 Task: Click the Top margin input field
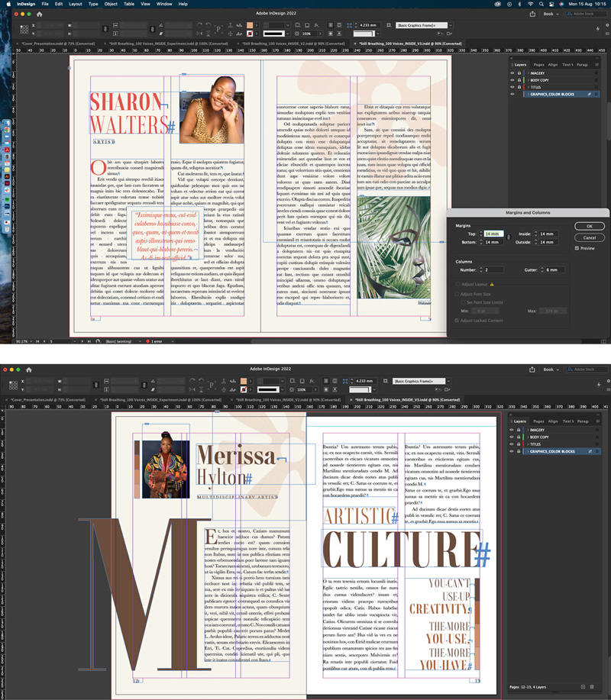pos(493,234)
